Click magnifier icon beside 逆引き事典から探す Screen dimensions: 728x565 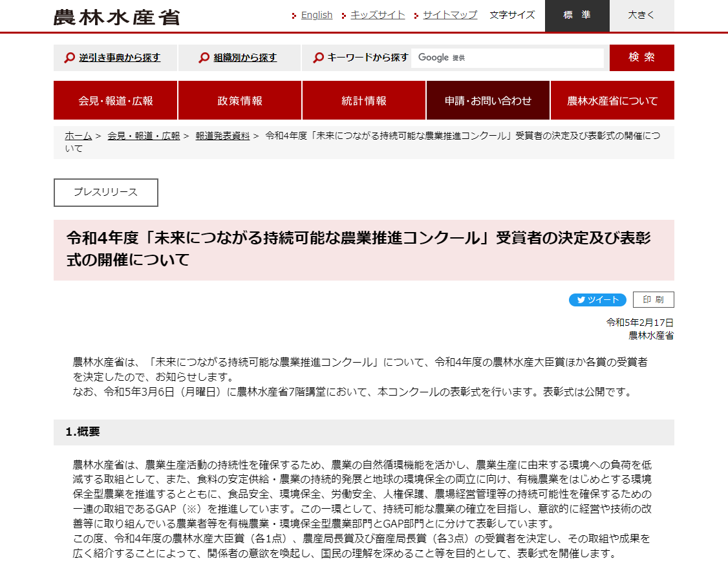pos(70,58)
